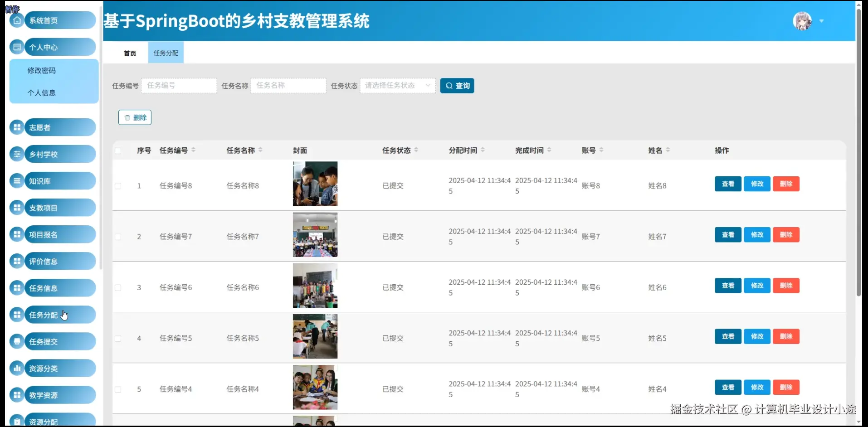Click the grid icon beside 任务信息
The height and width of the screenshot is (427, 868).
click(17, 288)
